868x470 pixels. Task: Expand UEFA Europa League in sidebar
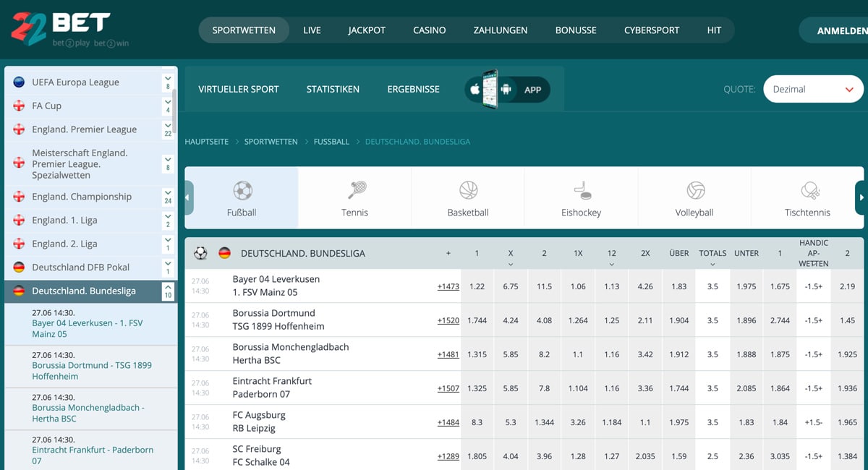[168, 82]
